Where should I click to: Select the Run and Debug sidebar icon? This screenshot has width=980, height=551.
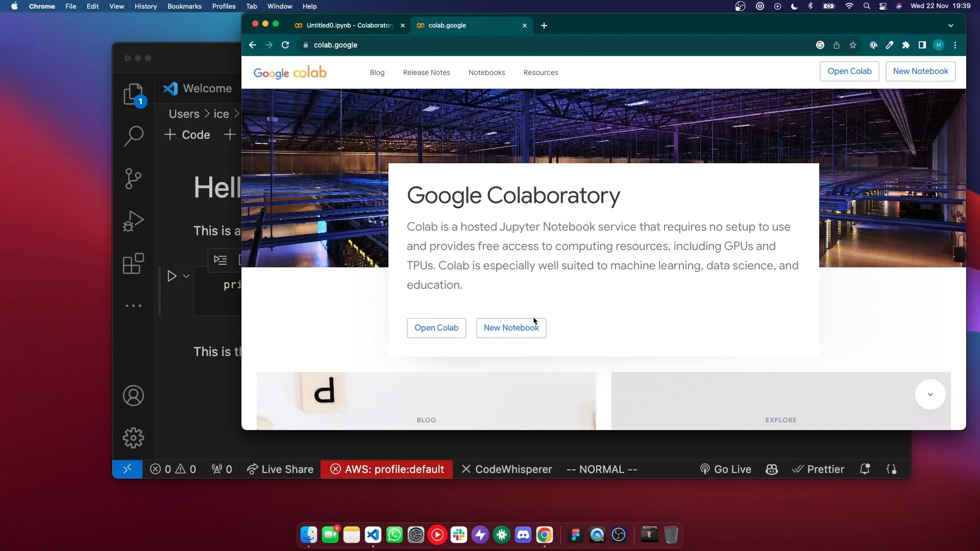(x=133, y=221)
